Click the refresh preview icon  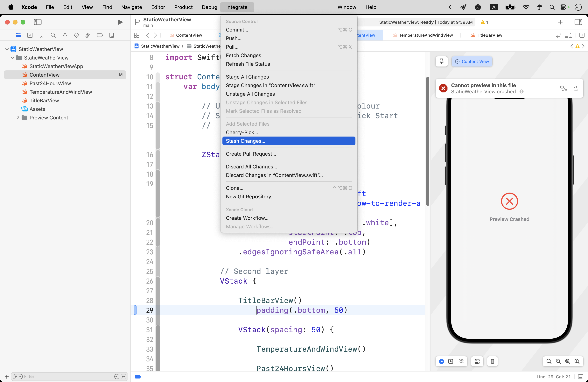coord(576,88)
